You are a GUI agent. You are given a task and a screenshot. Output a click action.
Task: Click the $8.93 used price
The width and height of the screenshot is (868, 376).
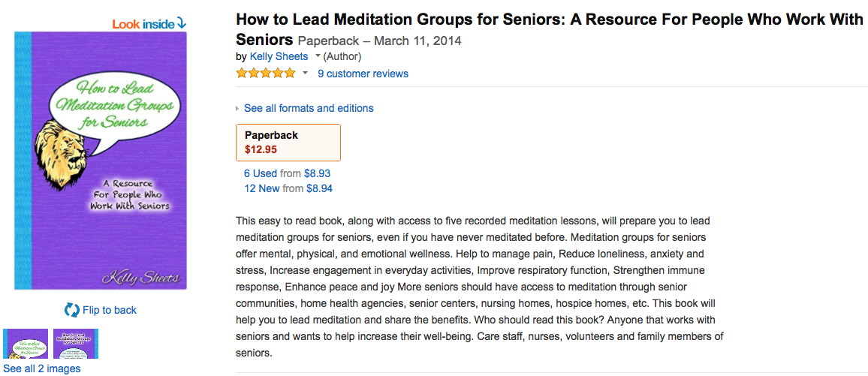point(317,173)
